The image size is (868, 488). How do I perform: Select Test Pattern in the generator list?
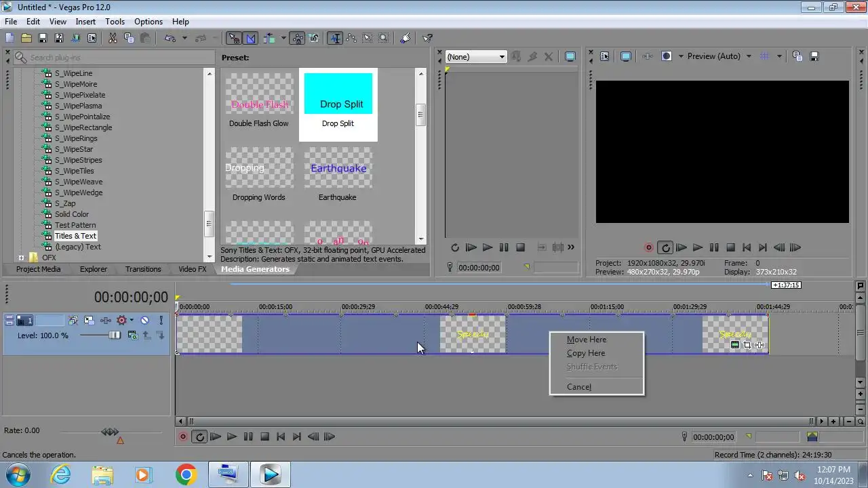point(75,225)
